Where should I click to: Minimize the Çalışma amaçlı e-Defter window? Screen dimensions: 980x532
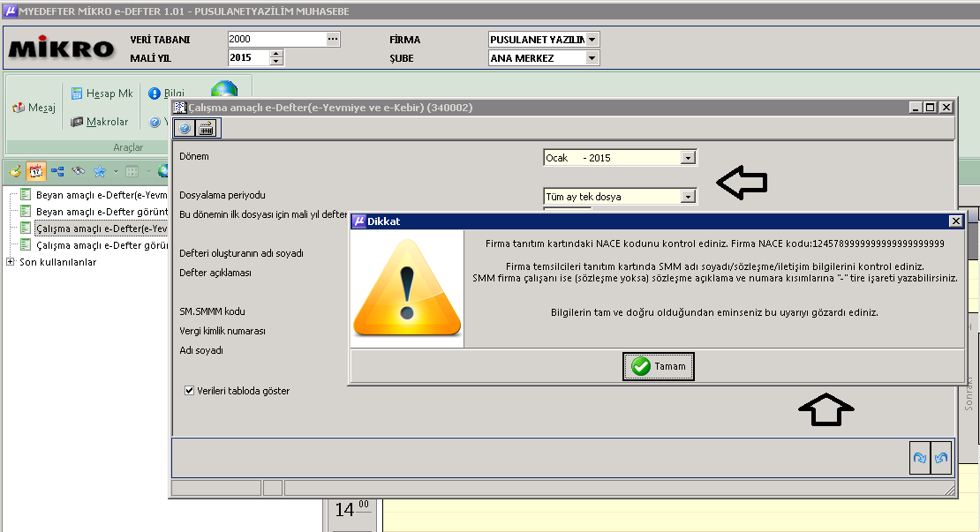tap(916, 108)
